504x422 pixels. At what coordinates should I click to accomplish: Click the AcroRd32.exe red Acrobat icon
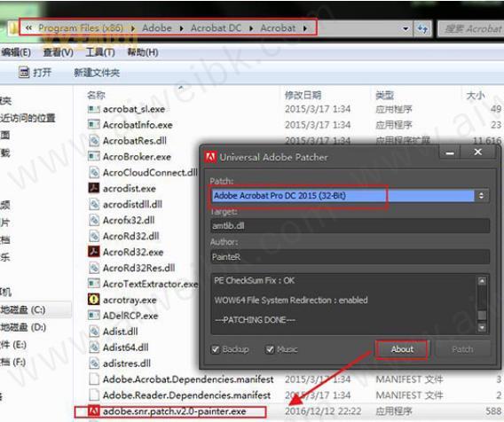(x=94, y=252)
